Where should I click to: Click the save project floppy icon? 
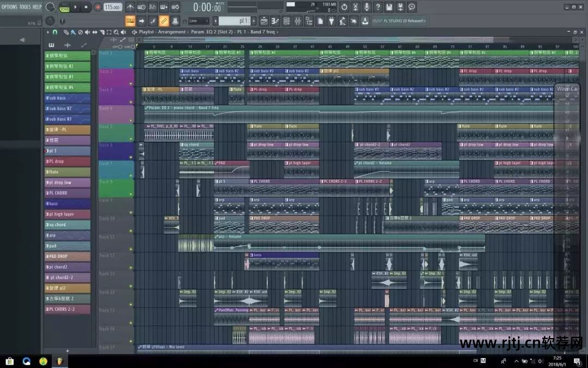coord(389,7)
